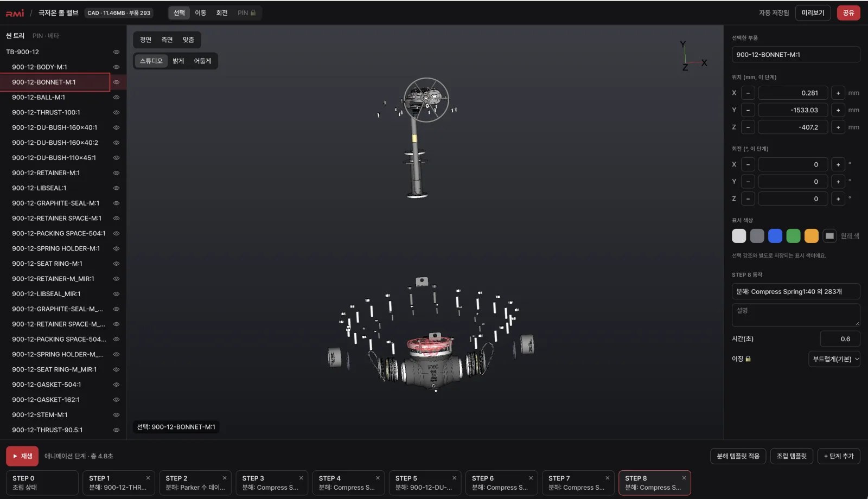Viewport: 868px width, 499px height.
Task: Click the 재생 play button
Action: [22, 456]
